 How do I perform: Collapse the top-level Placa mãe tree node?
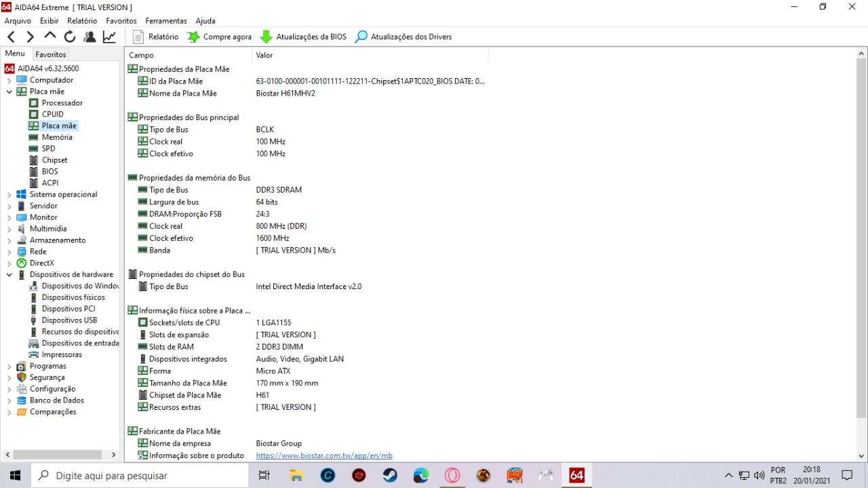click(x=9, y=92)
